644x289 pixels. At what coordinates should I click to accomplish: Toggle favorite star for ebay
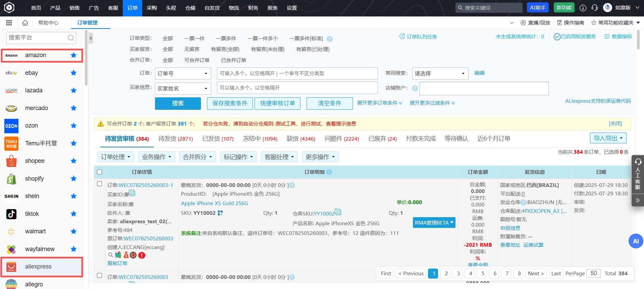click(74, 73)
